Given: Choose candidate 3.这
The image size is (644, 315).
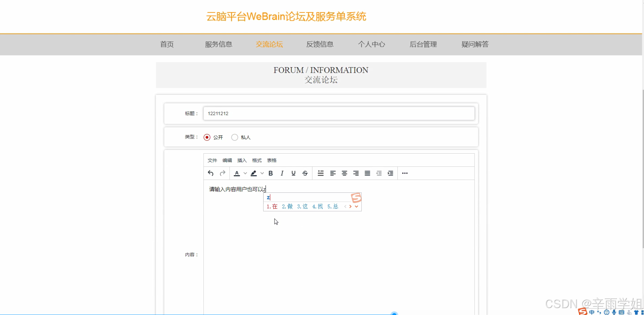Looking at the screenshot, I should pyautogui.click(x=302, y=207).
